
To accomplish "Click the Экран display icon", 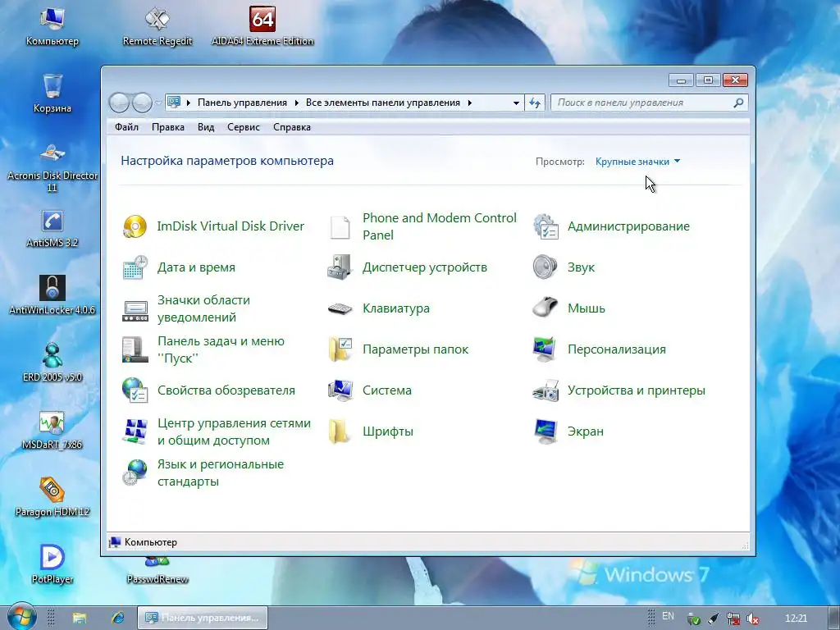I will pos(546,431).
